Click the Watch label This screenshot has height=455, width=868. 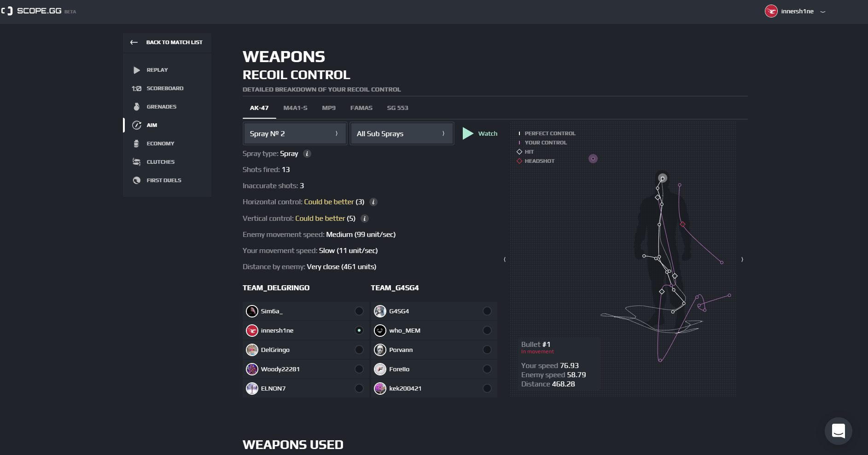tap(488, 133)
